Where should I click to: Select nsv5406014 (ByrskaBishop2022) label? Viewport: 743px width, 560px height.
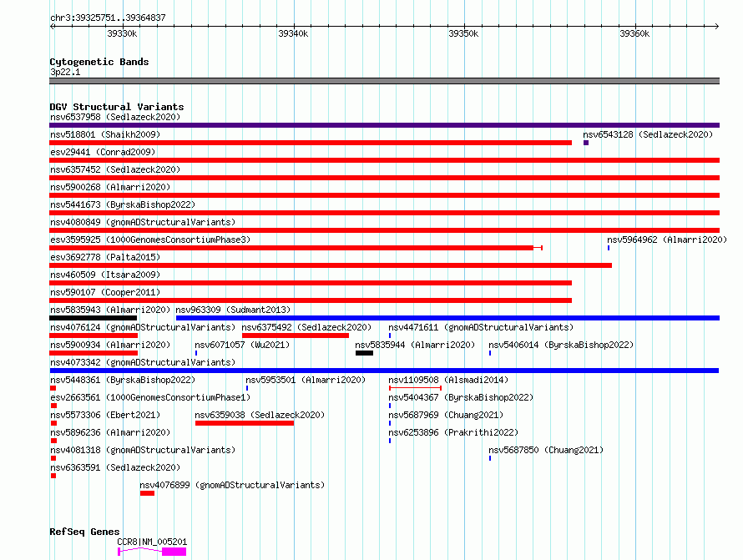[561, 345]
